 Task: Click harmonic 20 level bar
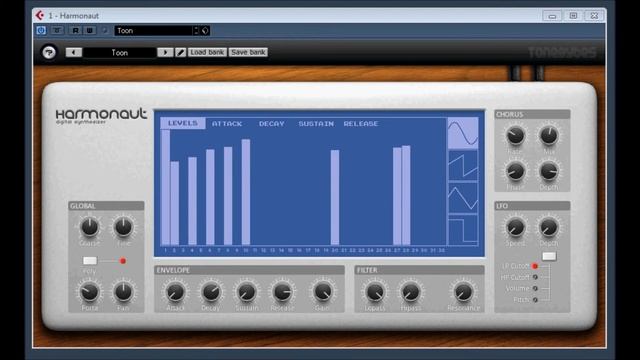coord(335,198)
